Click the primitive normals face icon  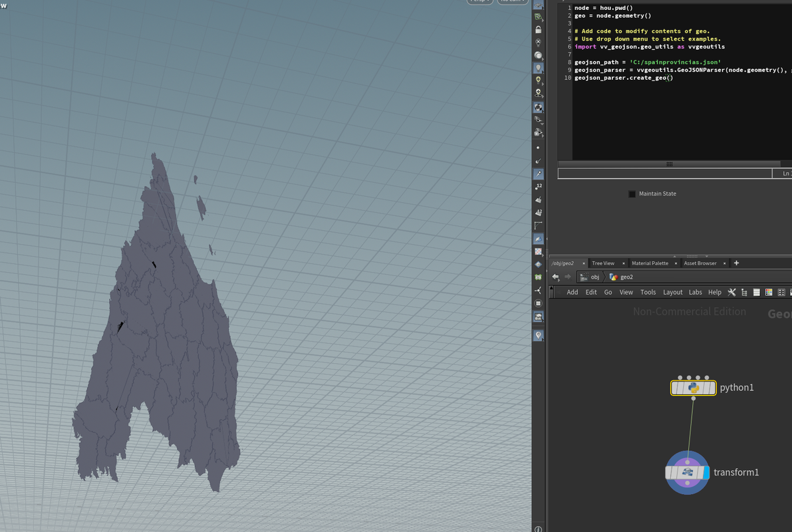[539, 199]
